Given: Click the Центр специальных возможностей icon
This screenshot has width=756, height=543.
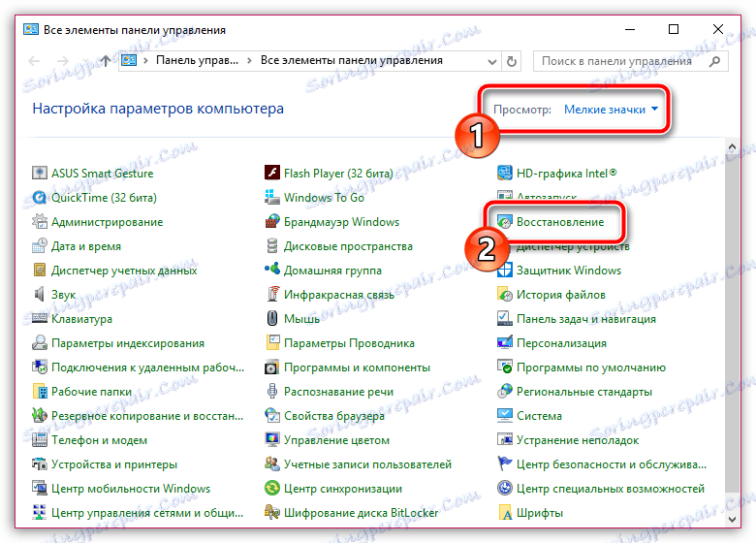Looking at the screenshot, I should click(504, 489).
